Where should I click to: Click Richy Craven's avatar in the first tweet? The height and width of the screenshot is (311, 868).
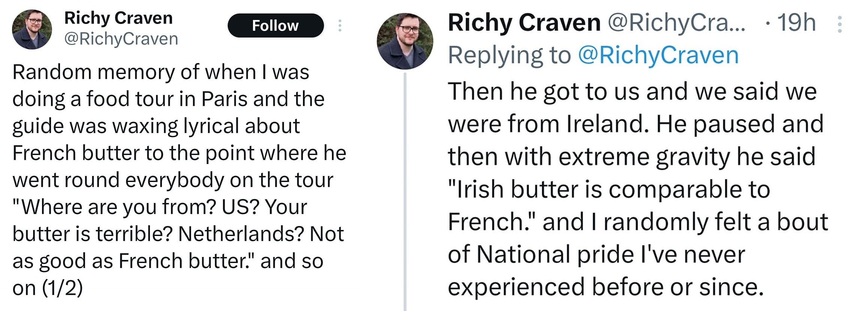[x=32, y=30]
